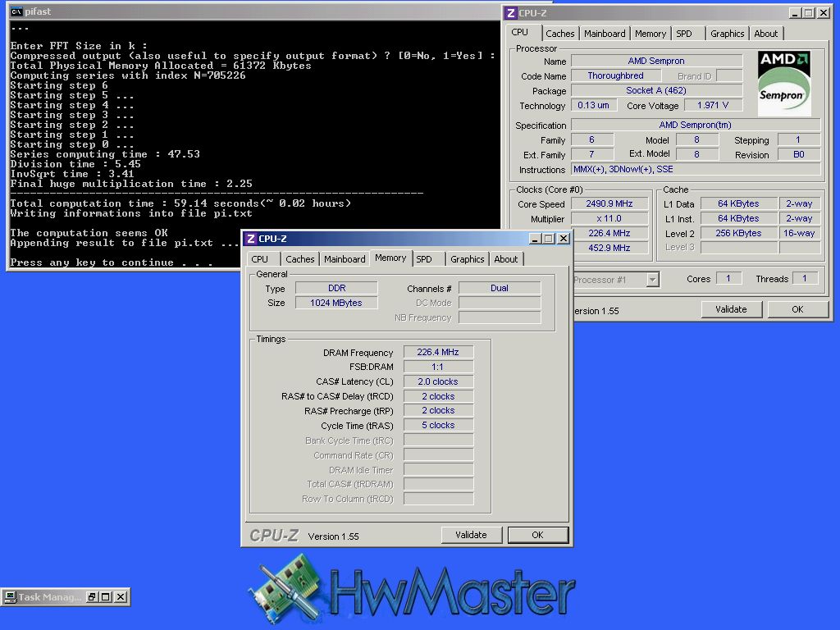Screen dimensions: 840x630
Task: Click the L1 Data 64 KBytes field
Action: (739, 204)
